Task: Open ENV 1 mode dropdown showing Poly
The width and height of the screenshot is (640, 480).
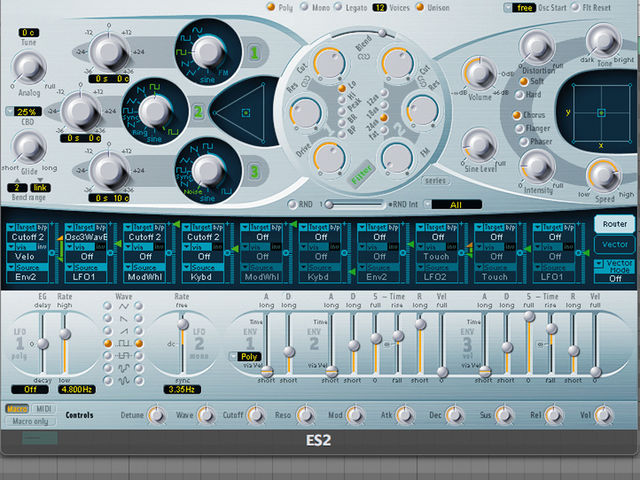Action: (245, 356)
